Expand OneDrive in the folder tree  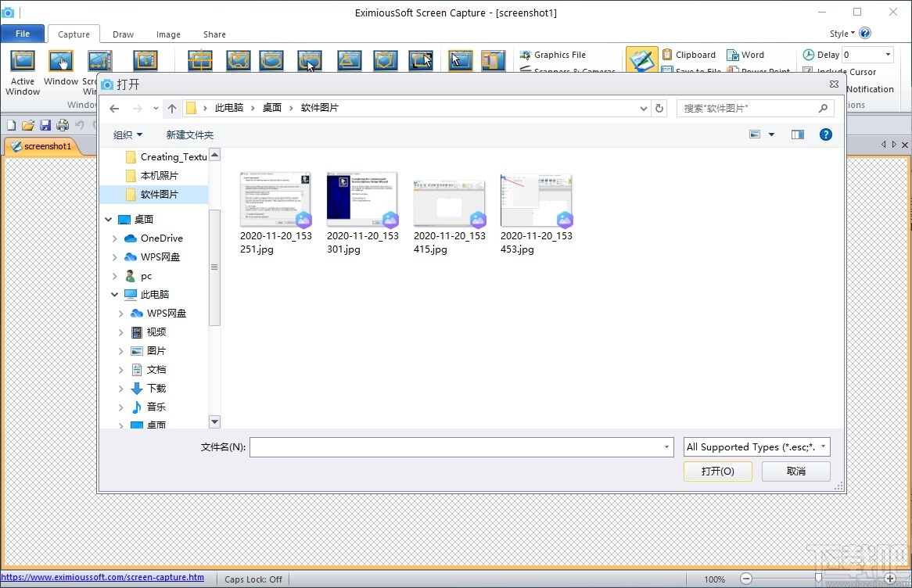pyautogui.click(x=114, y=238)
